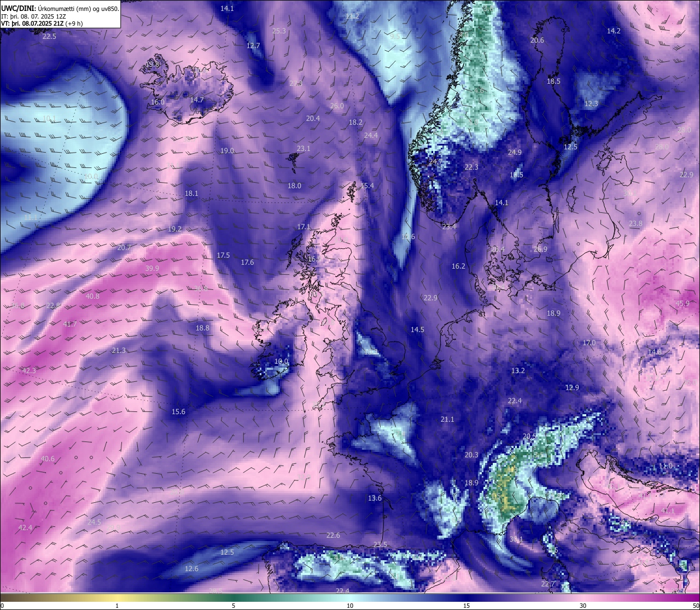Click the 21.1 value over eastern France
This screenshot has width=700, height=610.
point(447,420)
